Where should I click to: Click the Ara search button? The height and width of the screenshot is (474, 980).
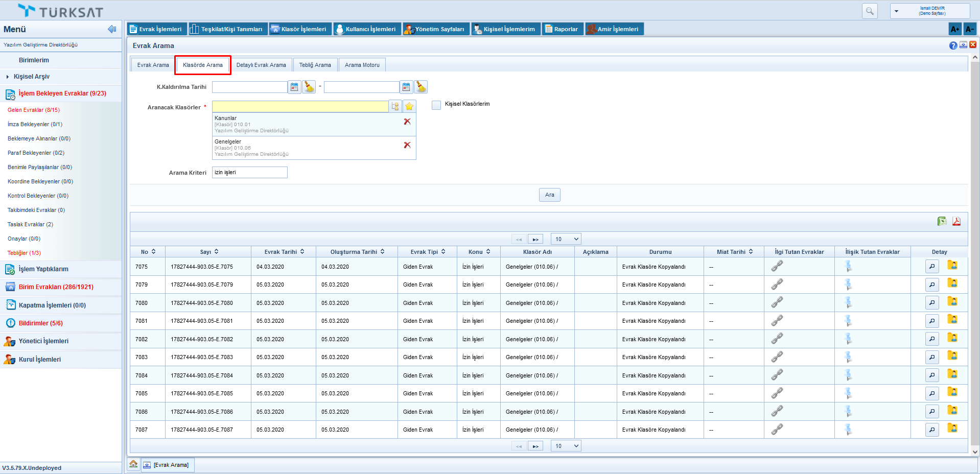click(x=549, y=195)
